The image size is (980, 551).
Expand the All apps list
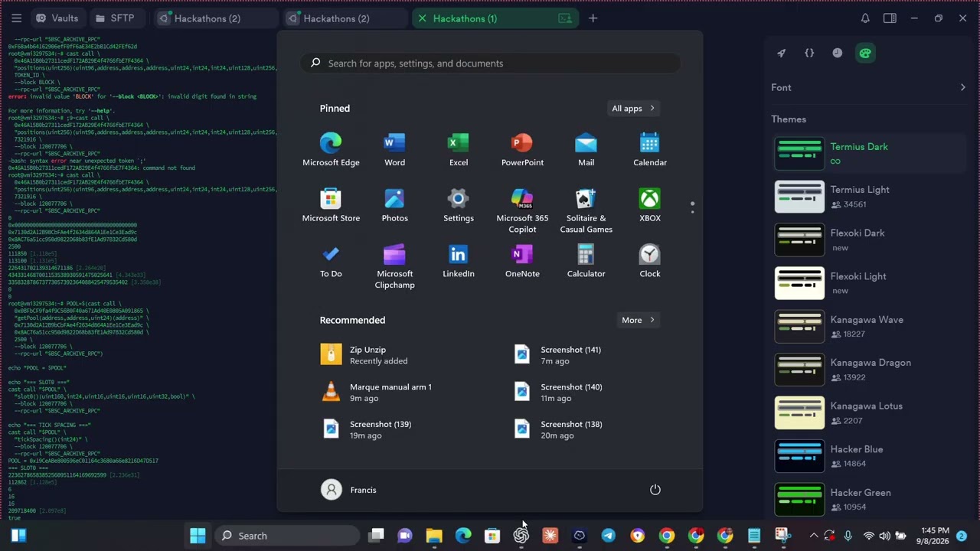click(632, 109)
